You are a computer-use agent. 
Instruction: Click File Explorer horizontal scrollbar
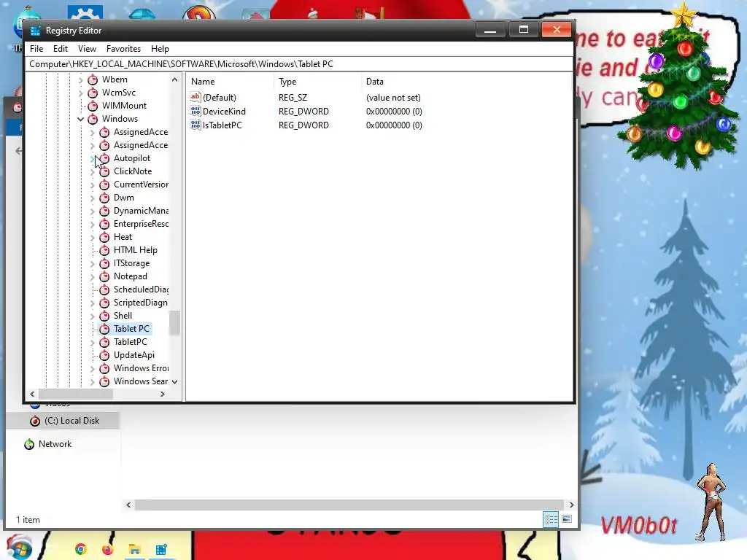pyautogui.click(x=349, y=505)
